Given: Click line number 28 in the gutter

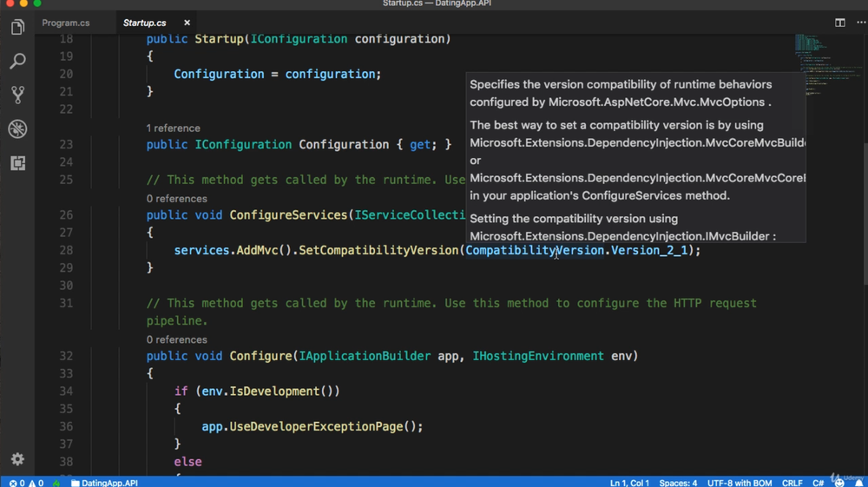Looking at the screenshot, I should pyautogui.click(x=66, y=250).
